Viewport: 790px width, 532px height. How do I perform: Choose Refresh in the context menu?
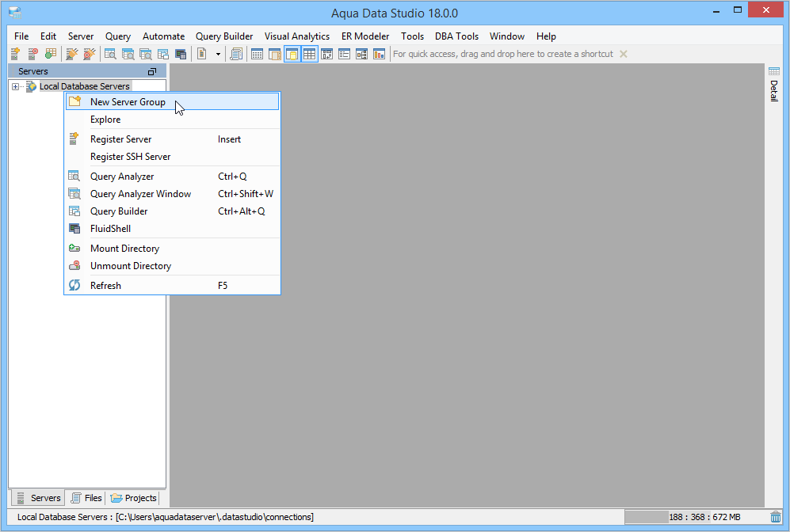coord(172,285)
